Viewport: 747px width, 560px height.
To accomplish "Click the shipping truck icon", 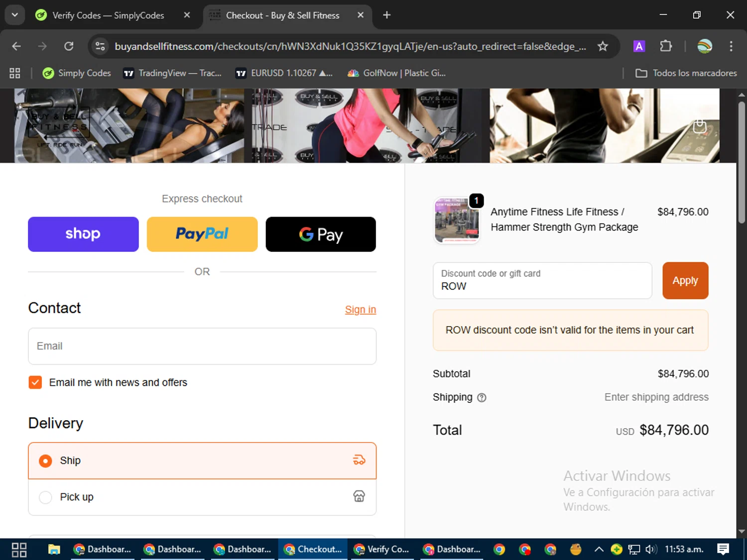I will (x=359, y=460).
